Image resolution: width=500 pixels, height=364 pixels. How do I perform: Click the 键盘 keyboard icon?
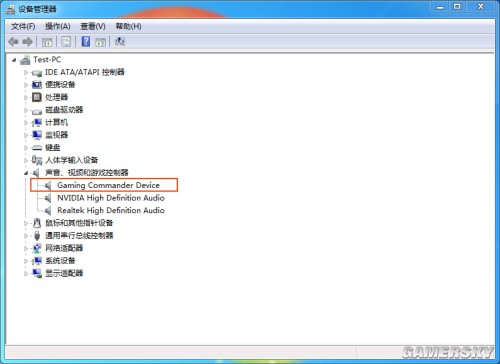(37, 148)
